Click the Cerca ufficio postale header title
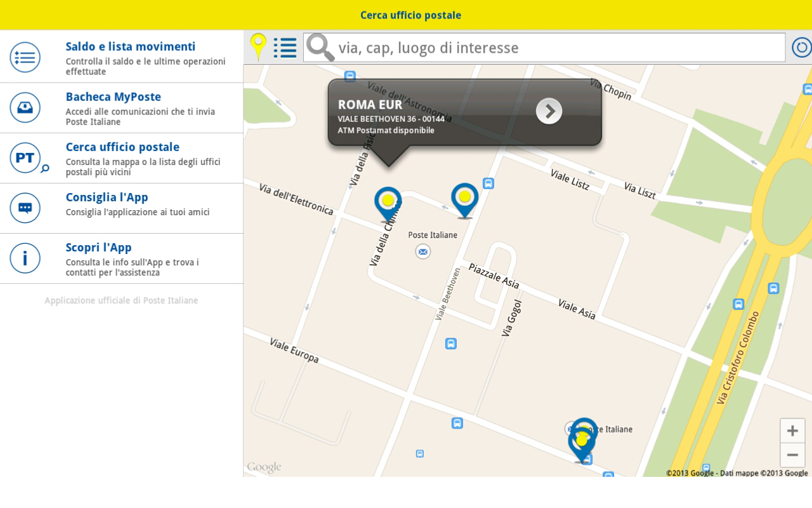 [410, 15]
